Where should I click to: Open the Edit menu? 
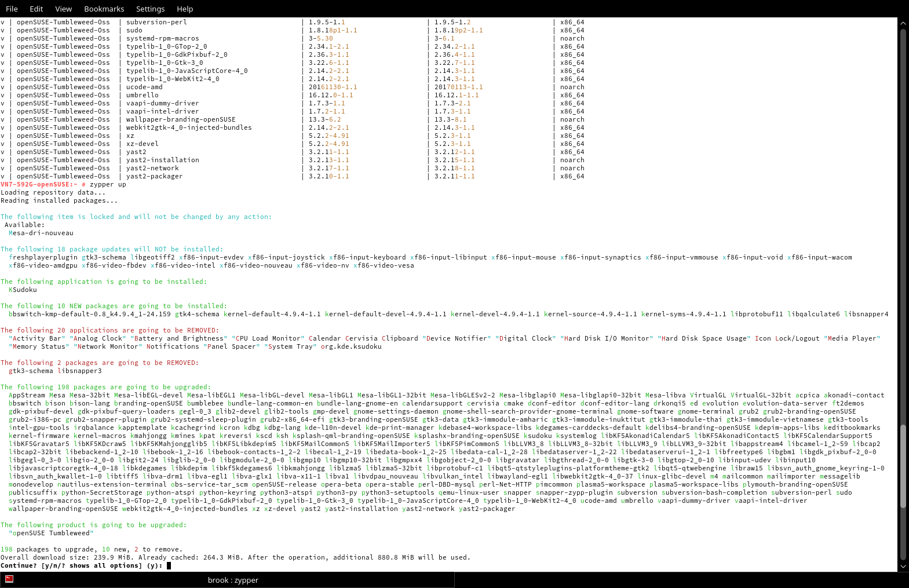[x=36, y=9]
